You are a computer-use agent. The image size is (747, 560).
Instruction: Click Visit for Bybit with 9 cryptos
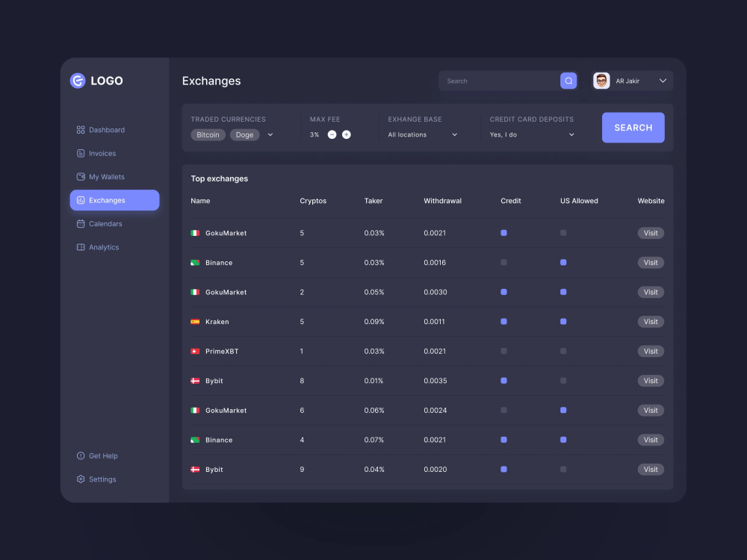[x=651, y=470]
